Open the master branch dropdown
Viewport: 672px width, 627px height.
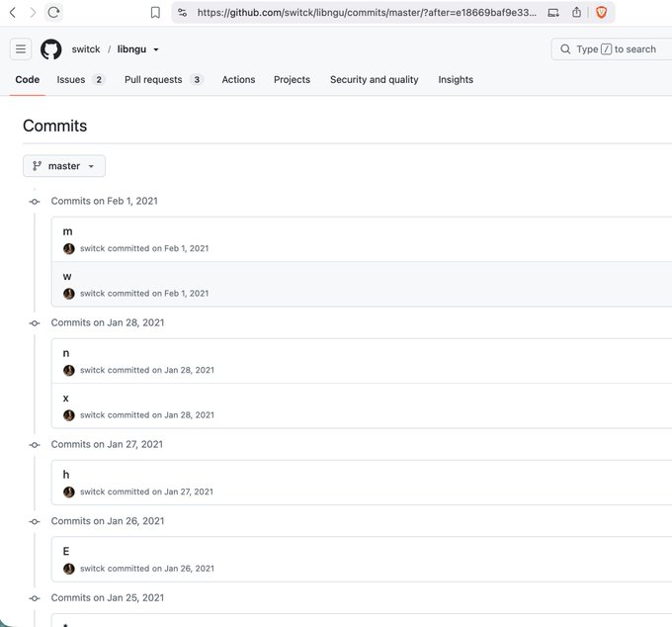pos(64,166)
